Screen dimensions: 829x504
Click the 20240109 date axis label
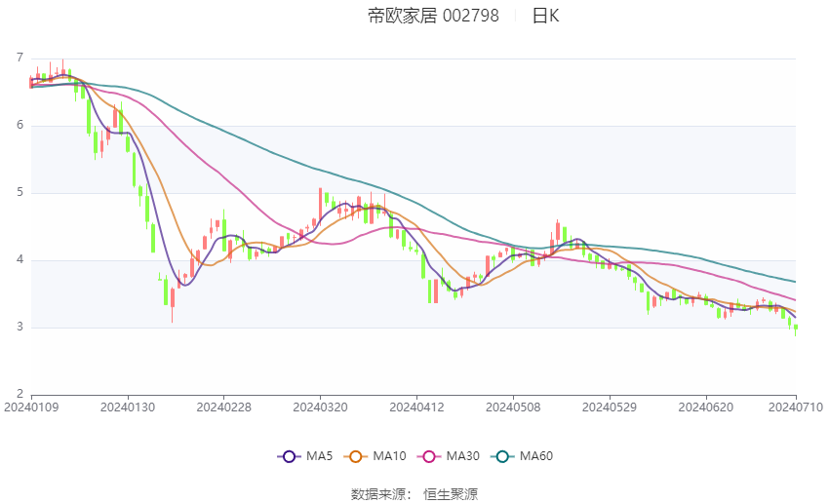tap(31, 407)
